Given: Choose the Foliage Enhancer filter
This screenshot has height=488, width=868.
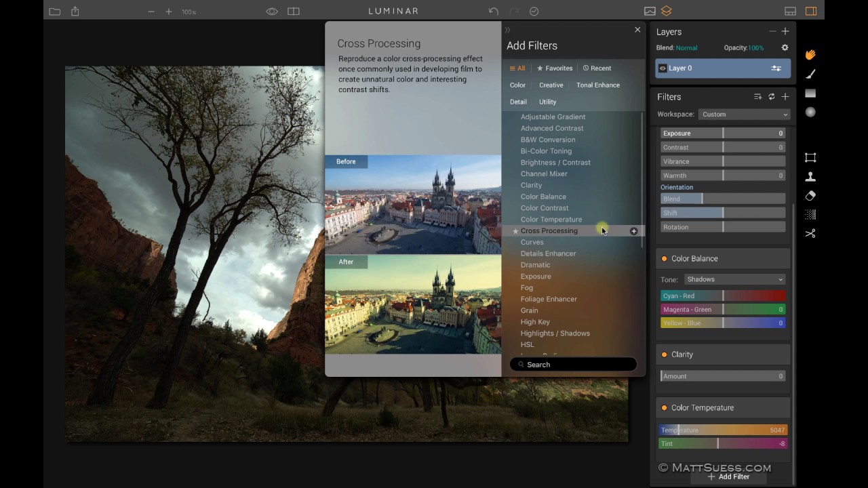Looking at the screenshot, I should (549, 300).
